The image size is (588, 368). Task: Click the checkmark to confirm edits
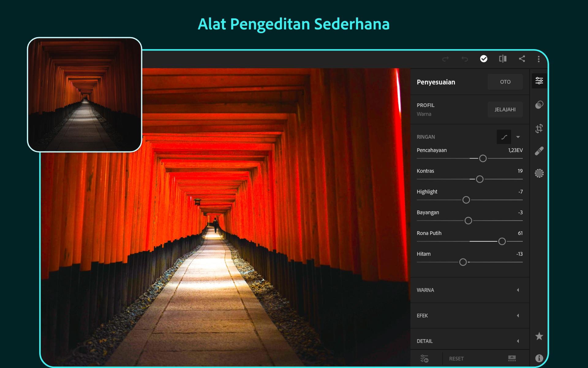[x=484, y=59]
